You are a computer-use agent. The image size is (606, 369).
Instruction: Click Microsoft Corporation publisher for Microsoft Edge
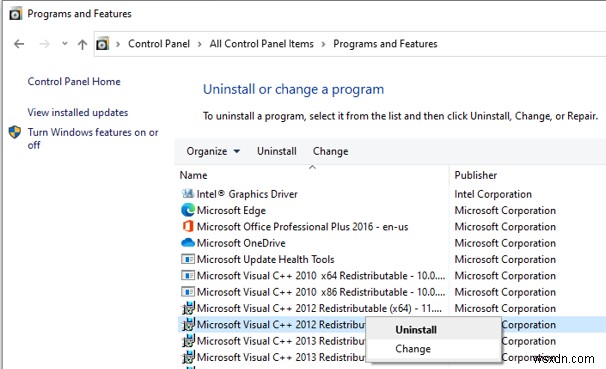[x=505, y=210]
